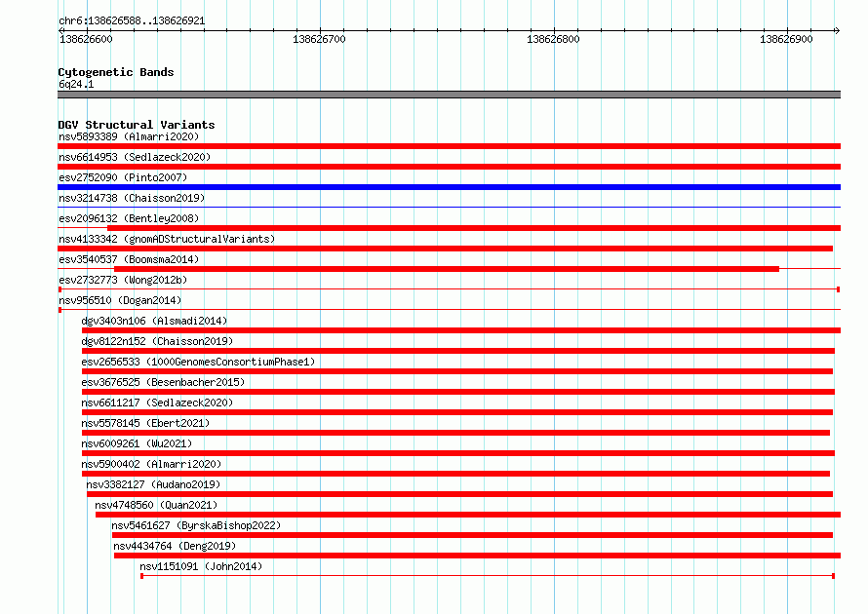Click the 6q24.1 band label
This screenshot has width=868, height=614.
(x=76, y=84)
